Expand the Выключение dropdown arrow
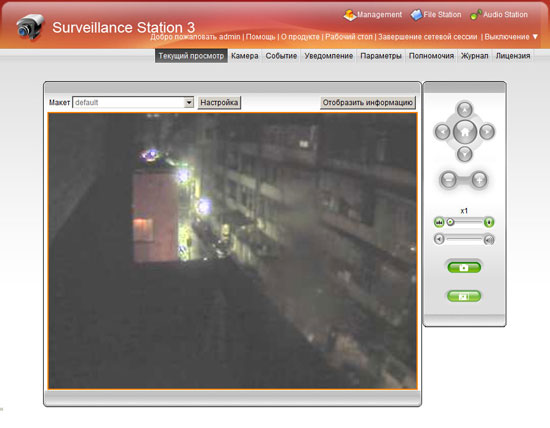This screenshot has height=428, width=550. coord(535,36)
